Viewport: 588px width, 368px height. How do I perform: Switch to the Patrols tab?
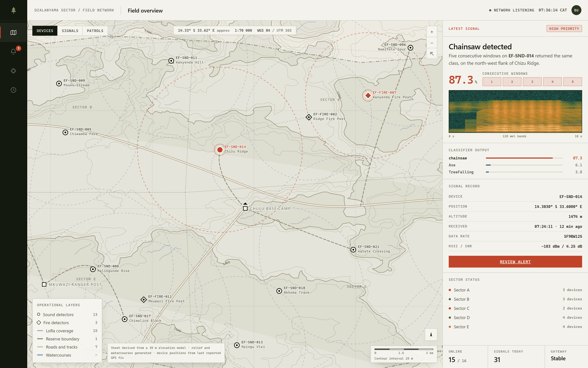[95, 31]
